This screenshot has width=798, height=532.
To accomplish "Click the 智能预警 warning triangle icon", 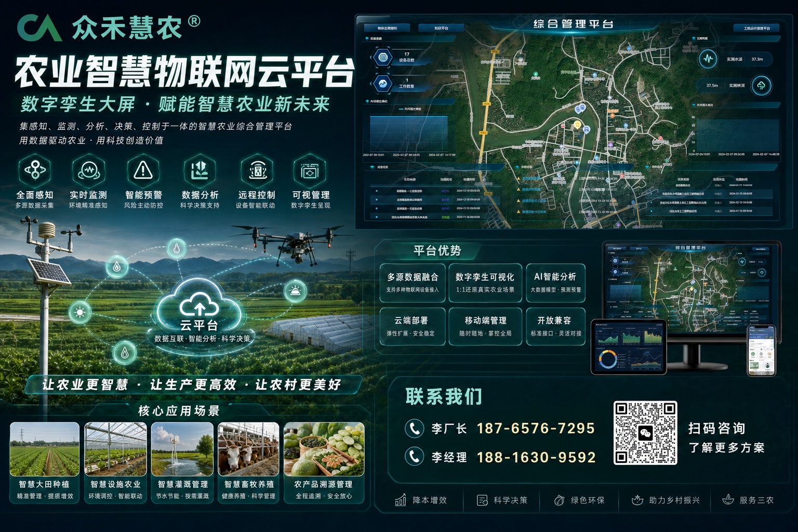I will click(143, 170).
